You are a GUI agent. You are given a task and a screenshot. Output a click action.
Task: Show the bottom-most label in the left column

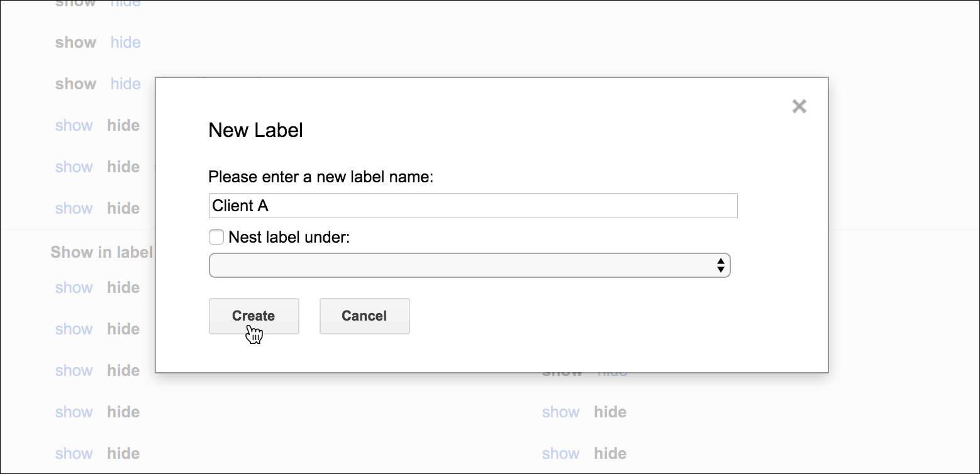click(x=74, y=453)
